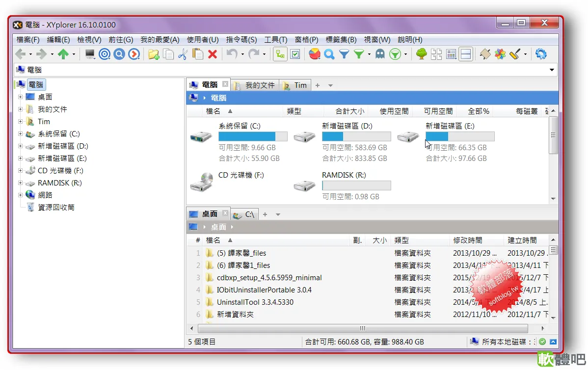Click the computer drives toolbar icon
The width and height of the screenshot is (588, 370).
90,54
